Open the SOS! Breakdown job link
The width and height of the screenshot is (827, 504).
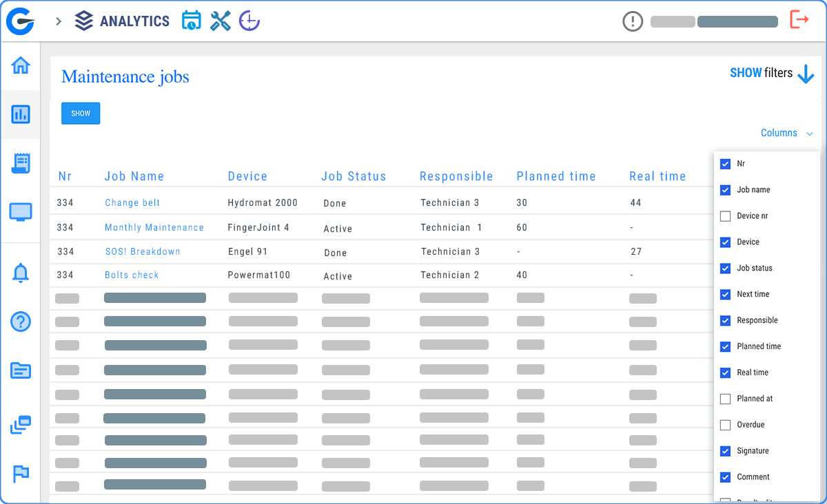[143, 252]
